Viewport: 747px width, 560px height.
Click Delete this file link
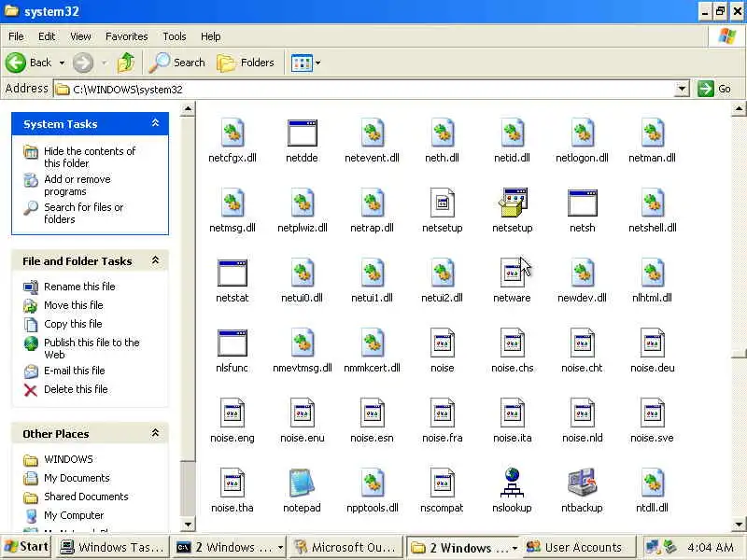[76, 388]
